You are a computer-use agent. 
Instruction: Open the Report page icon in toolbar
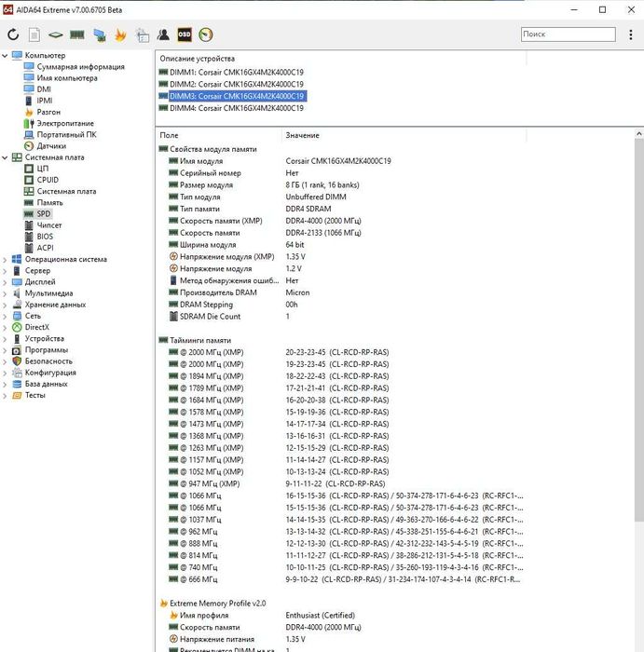[34, 34]
